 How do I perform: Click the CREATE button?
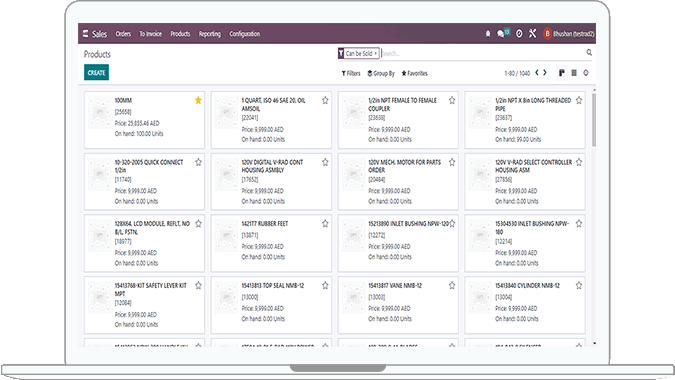(x=96, y=72)
